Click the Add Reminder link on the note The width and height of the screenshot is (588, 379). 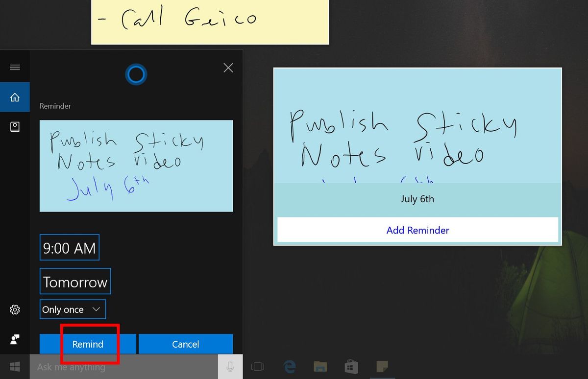pos(417,230)
